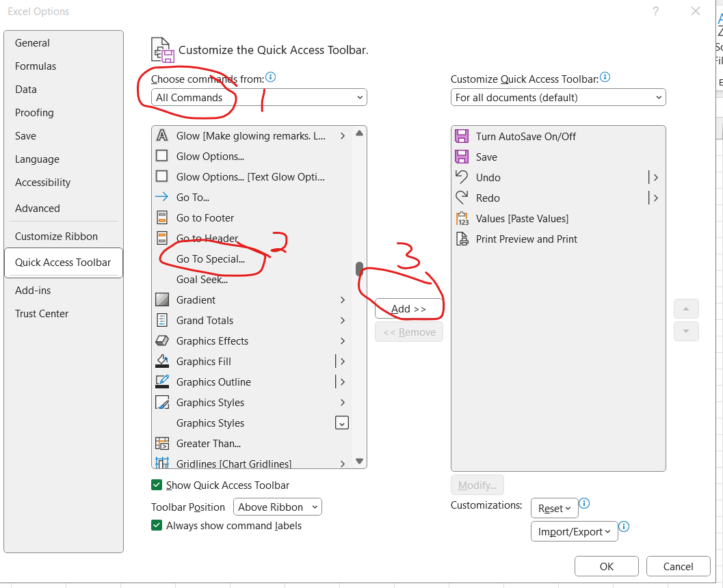This screenshot has height=588, width=723.
Task: Click the Redo arrow icon
Action: [462, 198]
